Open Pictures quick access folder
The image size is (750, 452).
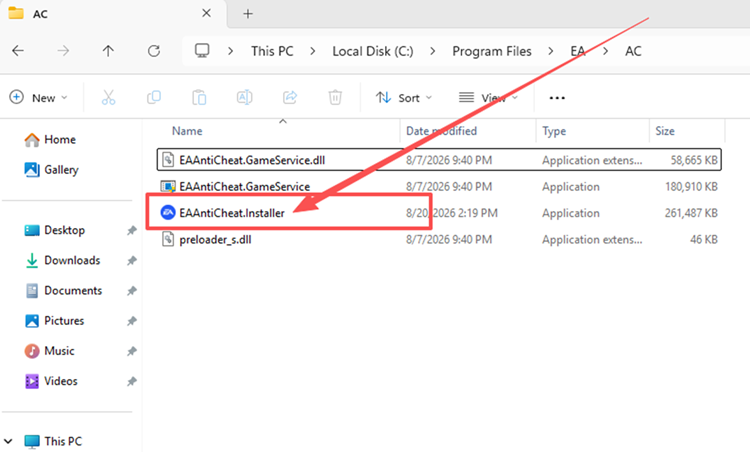click(x=54, y=320)
